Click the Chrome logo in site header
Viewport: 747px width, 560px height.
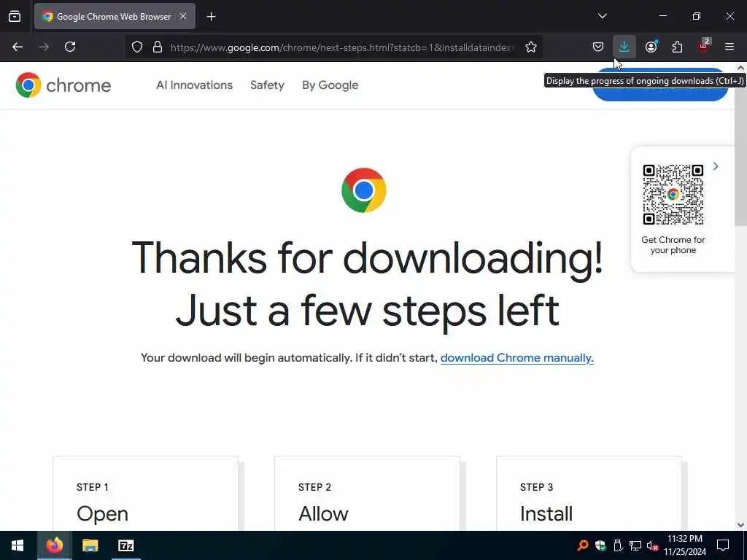coord(63,85)
